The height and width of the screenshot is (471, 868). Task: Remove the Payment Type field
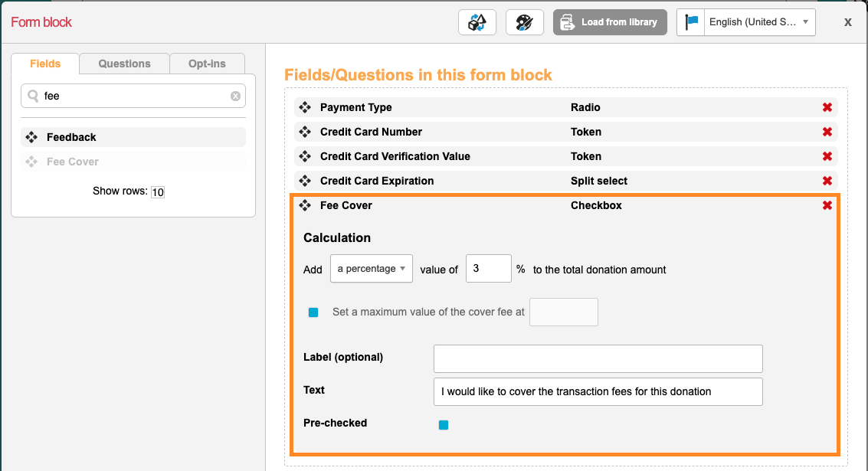click(x=827, y=108)
